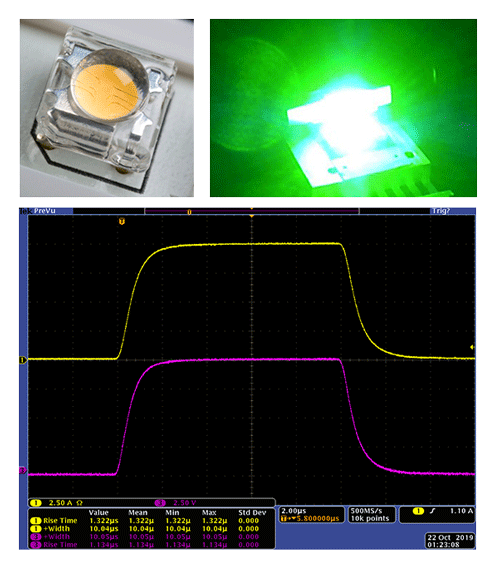This screenshot has height=566, width=500.
Task: Click the green illuminated LED photo
Action: pyautogui.click(x=343, y=108)
